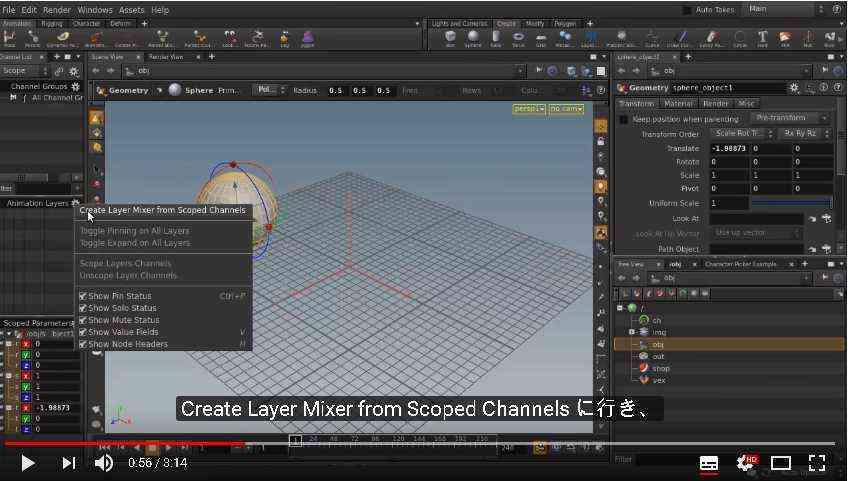Click the Uniform Scale slider
Screen dimensions: 851x481
tap(791, 202)
